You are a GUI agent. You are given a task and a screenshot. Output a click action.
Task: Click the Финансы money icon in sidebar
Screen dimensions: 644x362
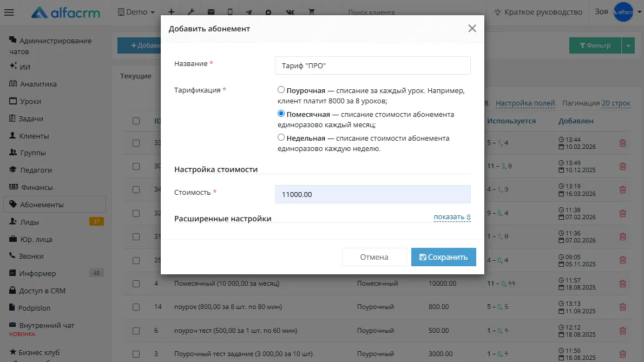coord(14,187)
